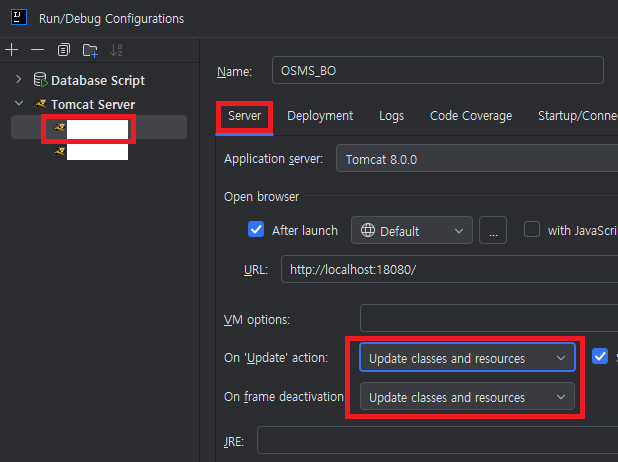The width and height of the screenshot is (618, 462).
Task: Click the VM options input field
Action: point(489,319)
